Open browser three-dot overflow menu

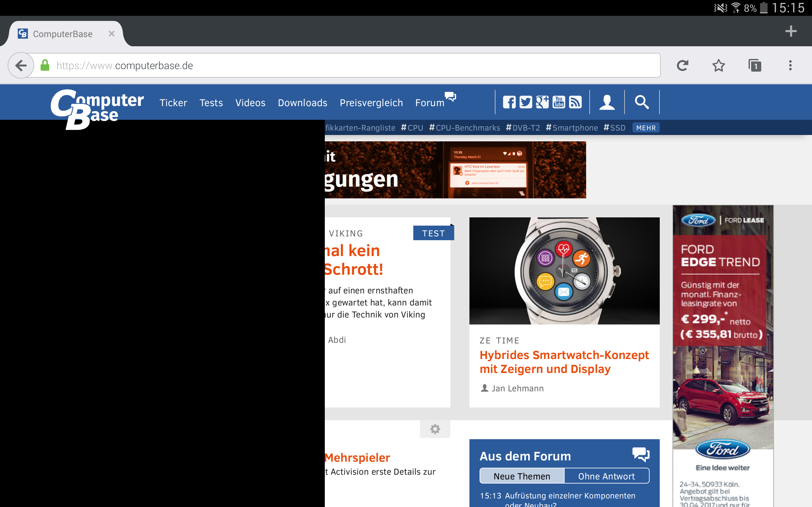pyautogui.click(x=790, y=65)
